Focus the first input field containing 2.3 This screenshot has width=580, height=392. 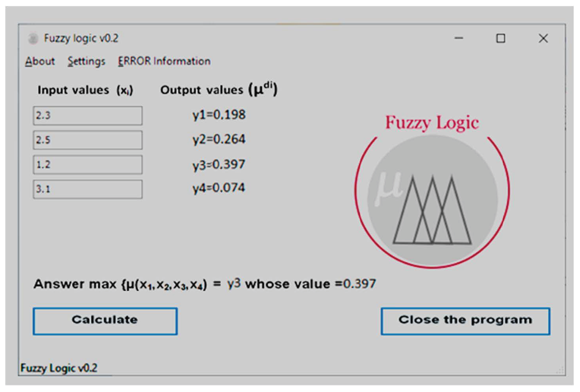[87, 116]
